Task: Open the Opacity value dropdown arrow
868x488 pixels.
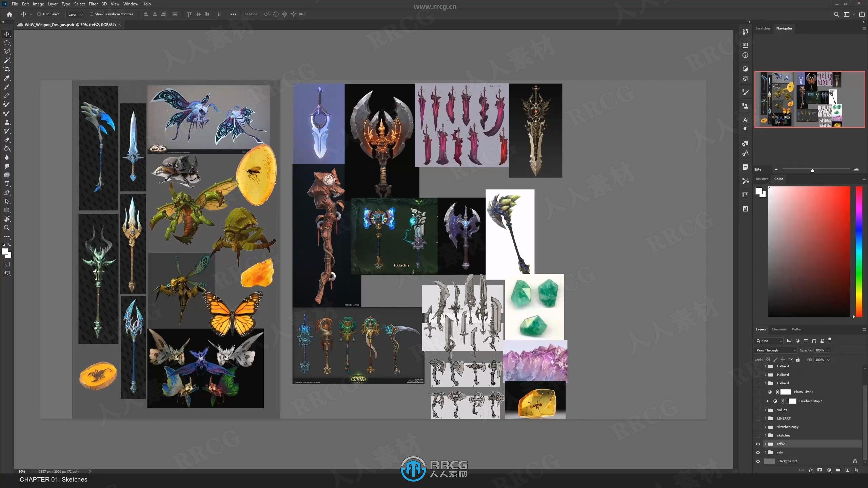Action: click(x=828, y=350)
